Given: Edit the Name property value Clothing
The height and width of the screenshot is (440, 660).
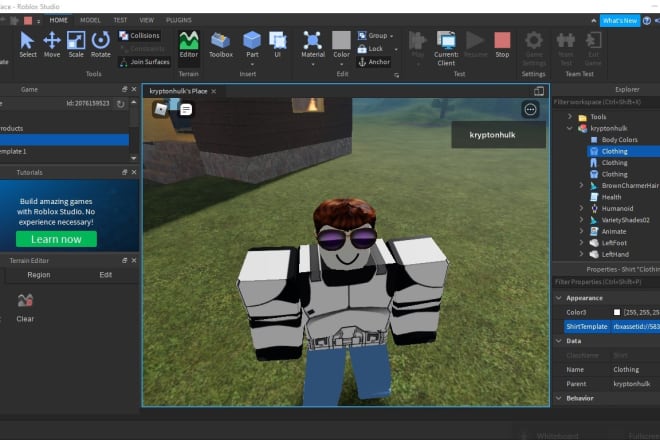Looking at the screenshot, I should (635, 369).
